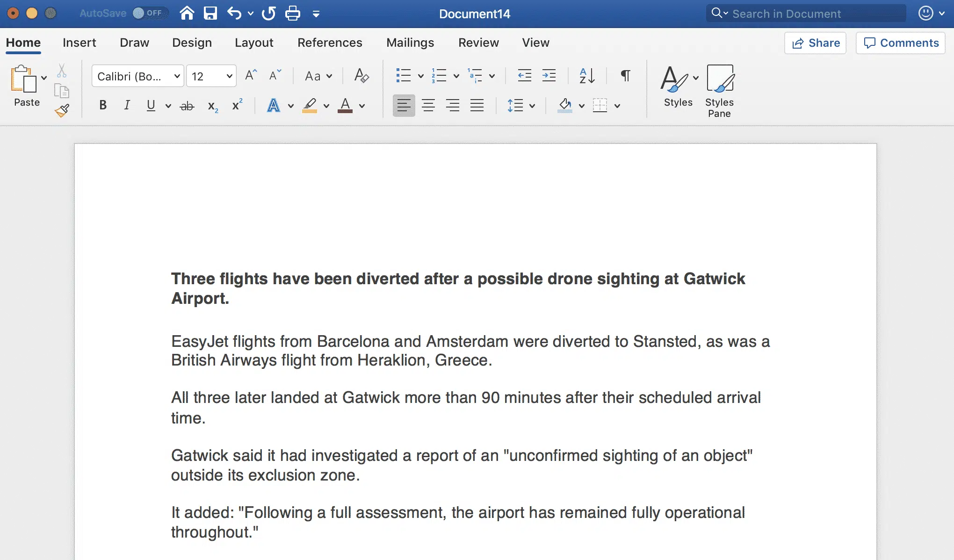
Task: Align text left
Action: 404,106
